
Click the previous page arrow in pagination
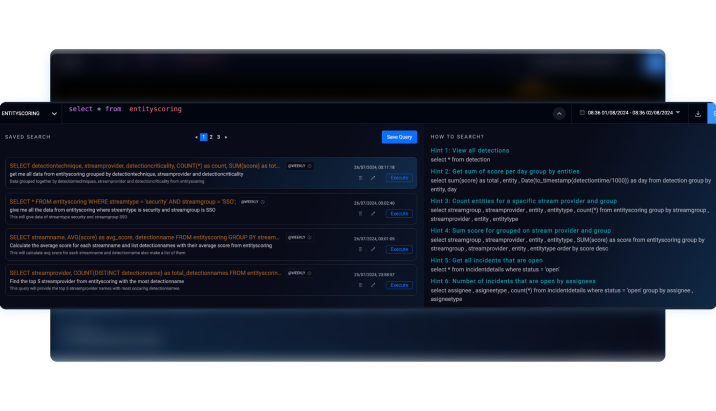click(x=196, y=137)
